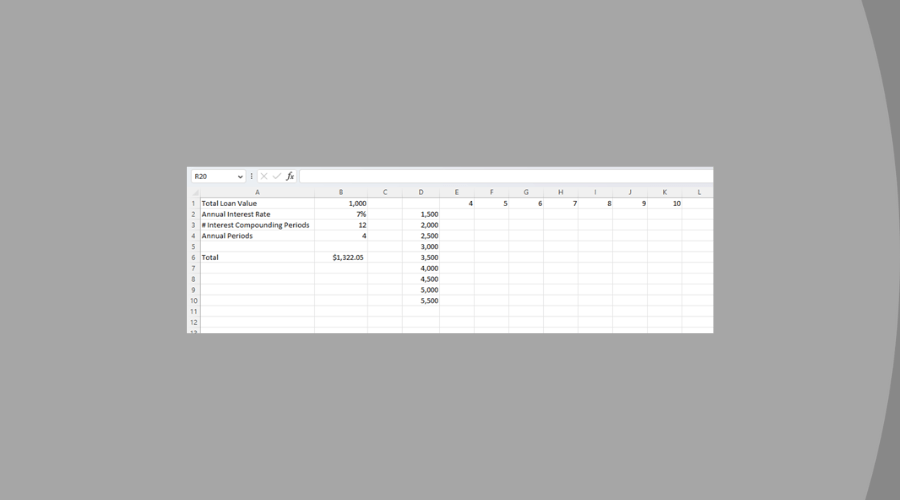The image size is (900, 500).
Task: Select column H header
Action: click(x=561, y=192)
